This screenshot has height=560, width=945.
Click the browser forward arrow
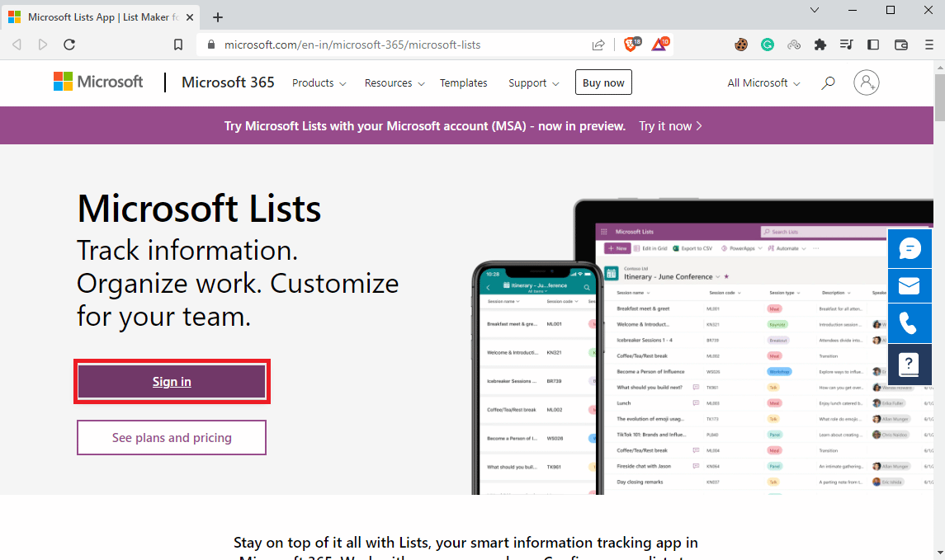click(42, 45)
